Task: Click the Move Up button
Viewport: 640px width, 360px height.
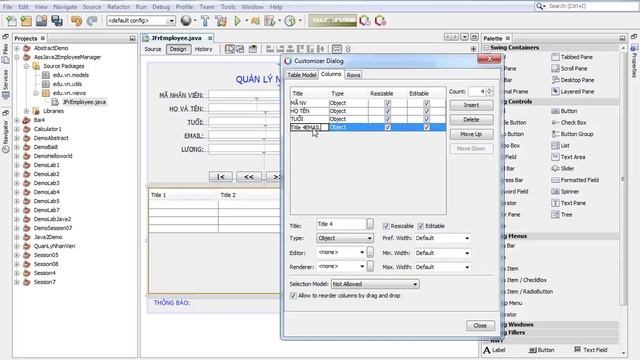Action: pyautogui.click(x=471, y=134)
